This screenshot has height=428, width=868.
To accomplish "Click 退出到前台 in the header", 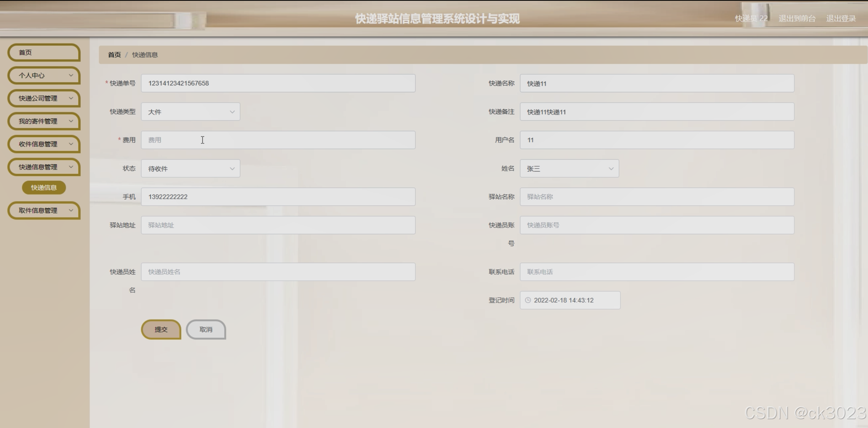I will click(x=797, y=18).
